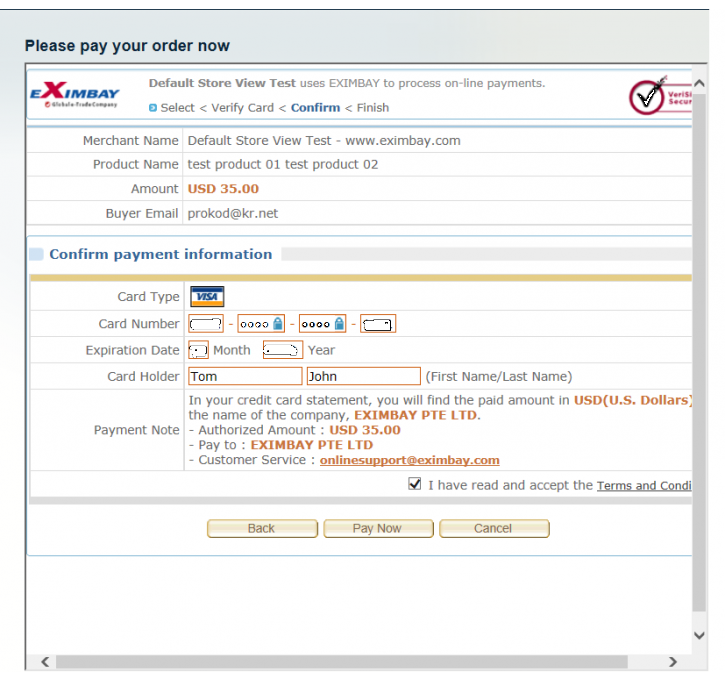
Task: Click the Visa card type icon
Action: pos(207,296)
